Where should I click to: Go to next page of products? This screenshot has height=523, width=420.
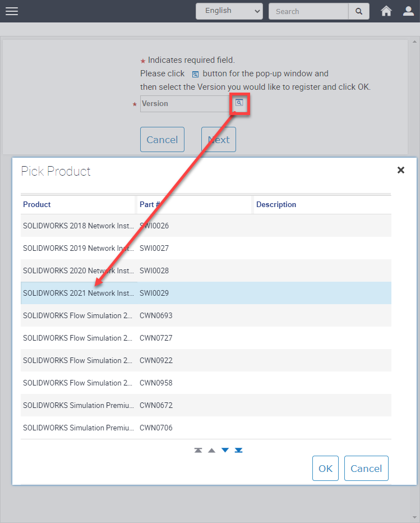click(225, 450)
